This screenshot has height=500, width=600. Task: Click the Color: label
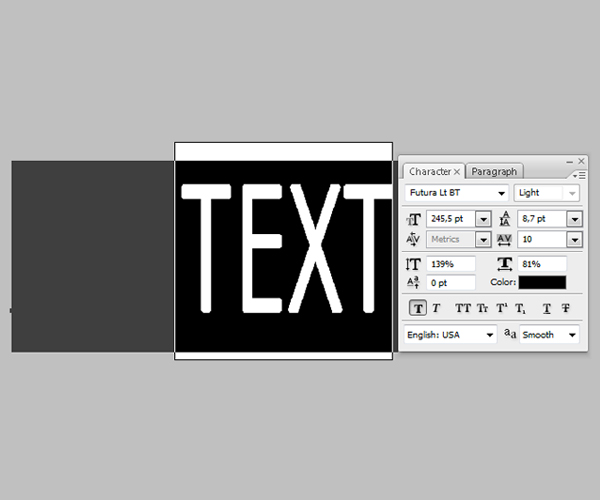pyautogui.click(x=503, y=282)
